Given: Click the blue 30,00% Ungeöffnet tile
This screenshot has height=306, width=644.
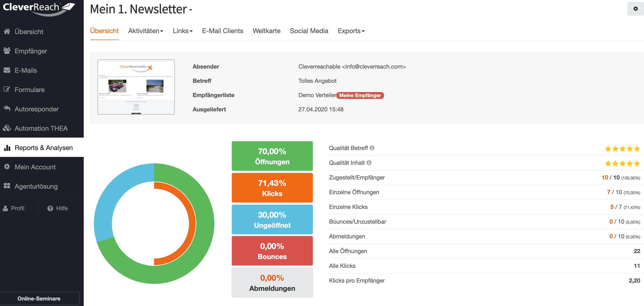Looking at the screenshot, I should (272, 219).
